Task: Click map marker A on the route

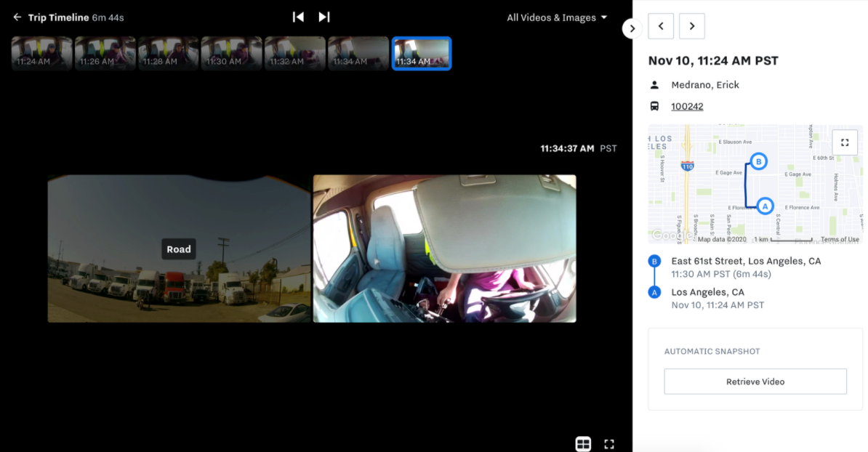Action: pyautogui.click(x=764, y=206)
